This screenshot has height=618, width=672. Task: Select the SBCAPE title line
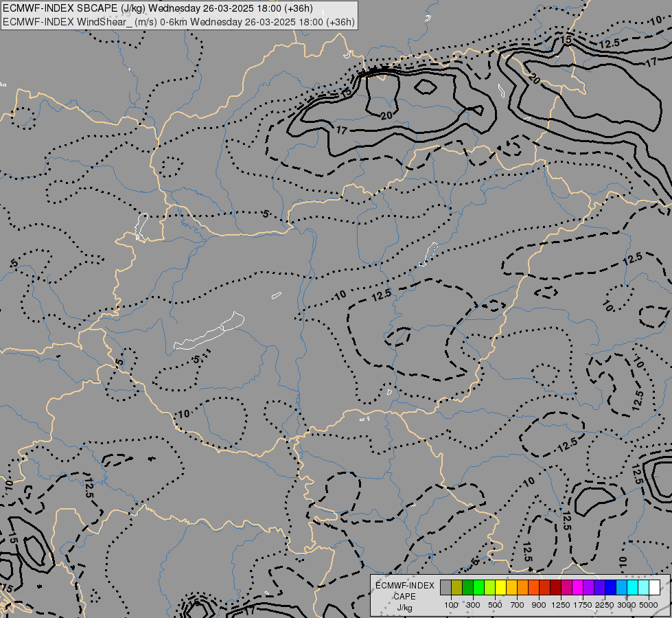158,8
